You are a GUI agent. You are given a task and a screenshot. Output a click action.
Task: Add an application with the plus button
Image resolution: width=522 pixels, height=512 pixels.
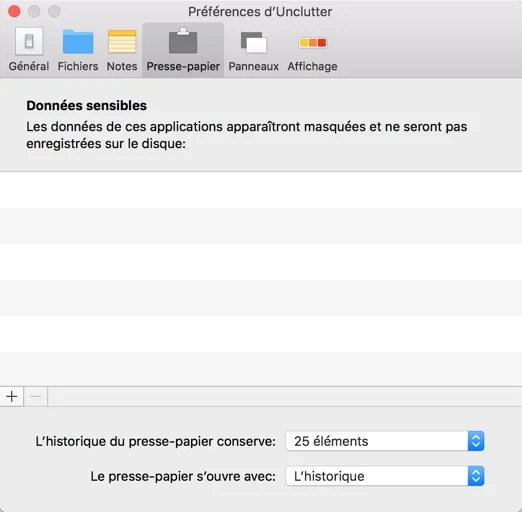12,397
